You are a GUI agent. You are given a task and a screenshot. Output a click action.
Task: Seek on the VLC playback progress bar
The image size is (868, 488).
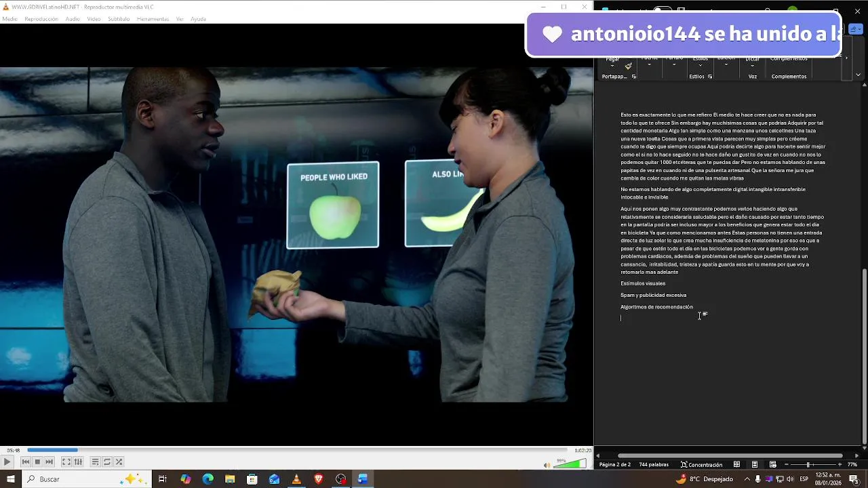[297, 450]
